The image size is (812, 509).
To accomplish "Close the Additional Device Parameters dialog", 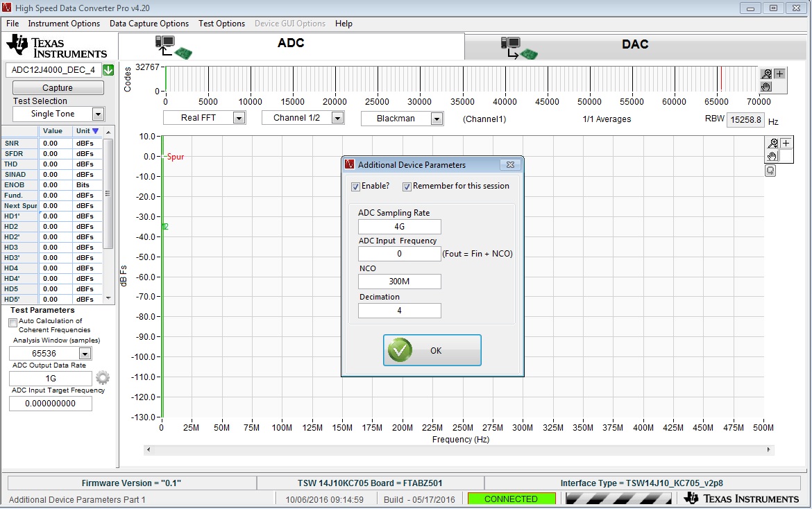I will click(510, 164).
